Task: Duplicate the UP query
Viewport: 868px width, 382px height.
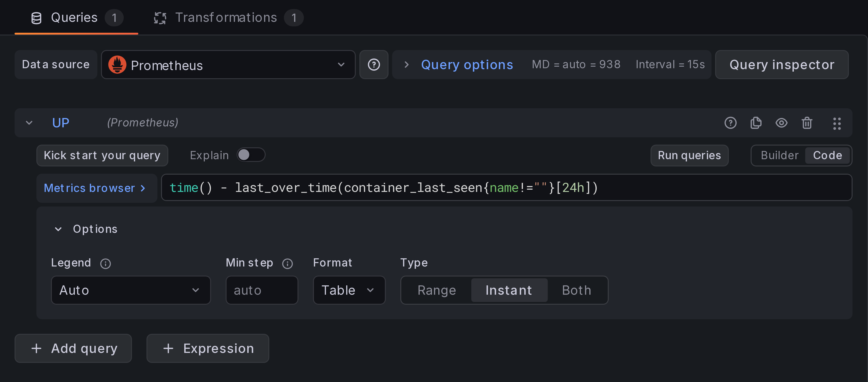Action: pos(756,123)
